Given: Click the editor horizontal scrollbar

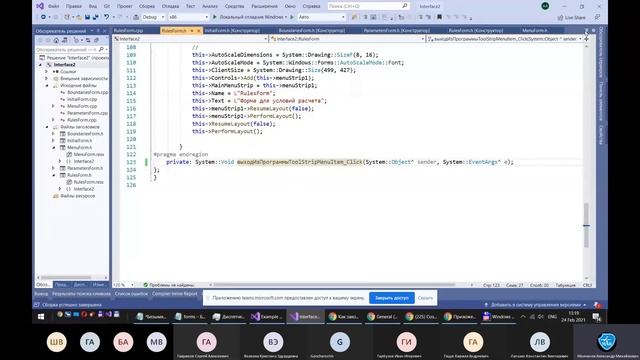Looking at the screenshot, I should point(335,285).
